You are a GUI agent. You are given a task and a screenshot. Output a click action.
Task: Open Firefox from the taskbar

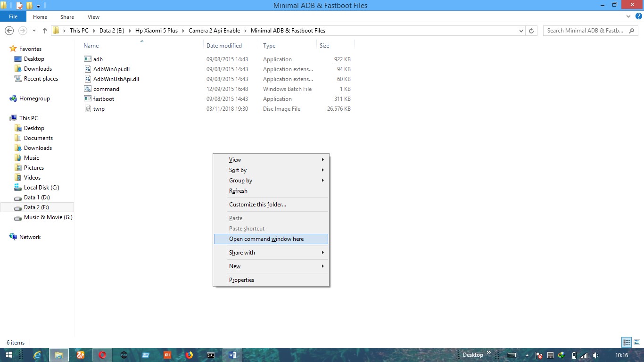pos(189,355)
